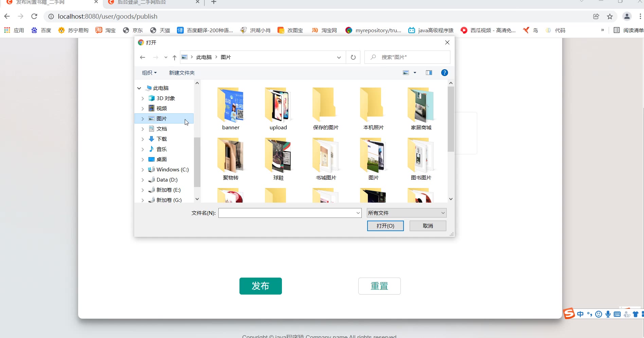Click the Sogou input method S icon

[x=569, y=314]
